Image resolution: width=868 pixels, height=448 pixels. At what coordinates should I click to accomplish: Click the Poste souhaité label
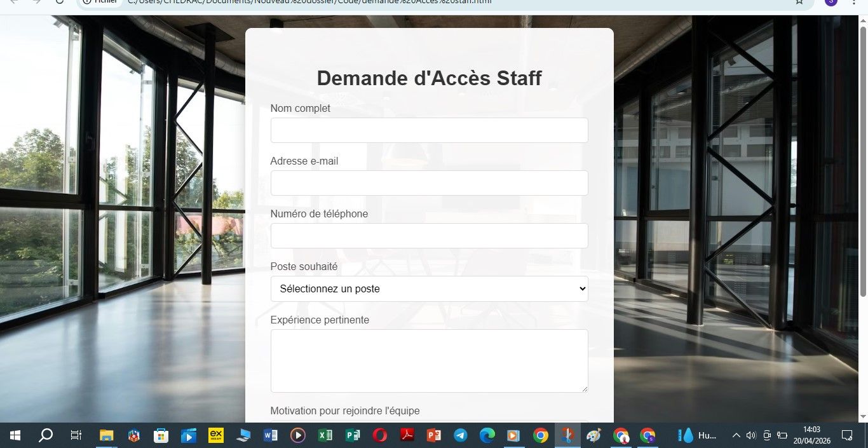[x=304, y=267]
